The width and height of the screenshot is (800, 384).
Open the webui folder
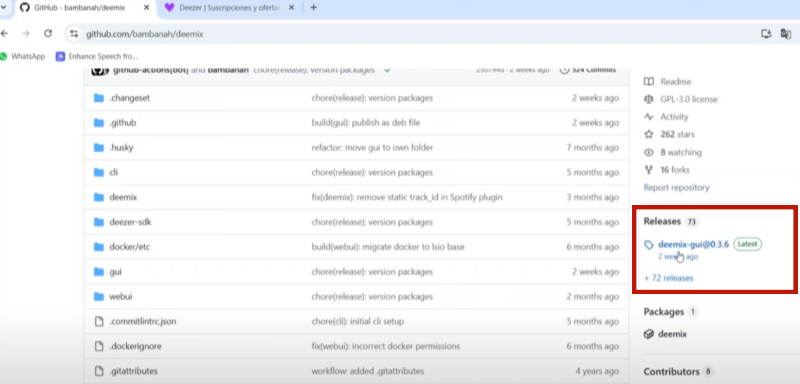[x=120, y=297]
